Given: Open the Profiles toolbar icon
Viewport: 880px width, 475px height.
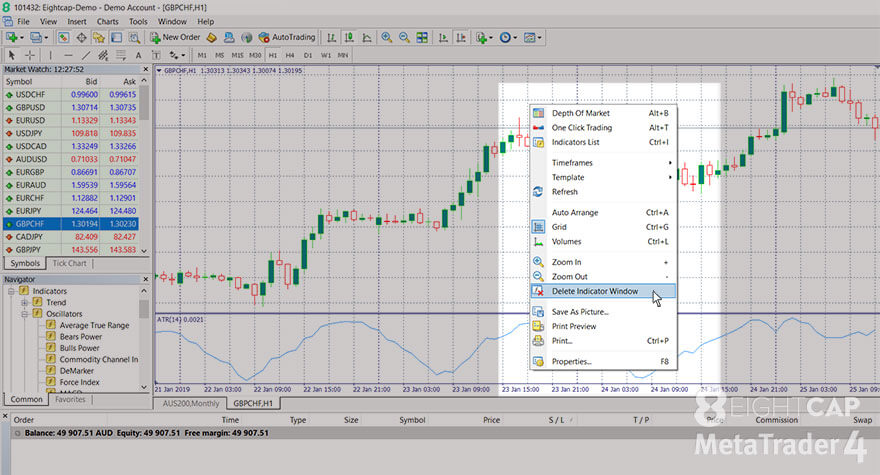Looking at the screenshot, I should click(36, 38).
